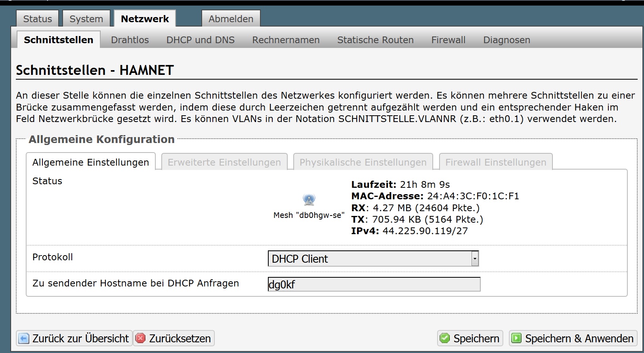Open the Protokoll DHCP Client dropdown

click(x=373, y=259)
